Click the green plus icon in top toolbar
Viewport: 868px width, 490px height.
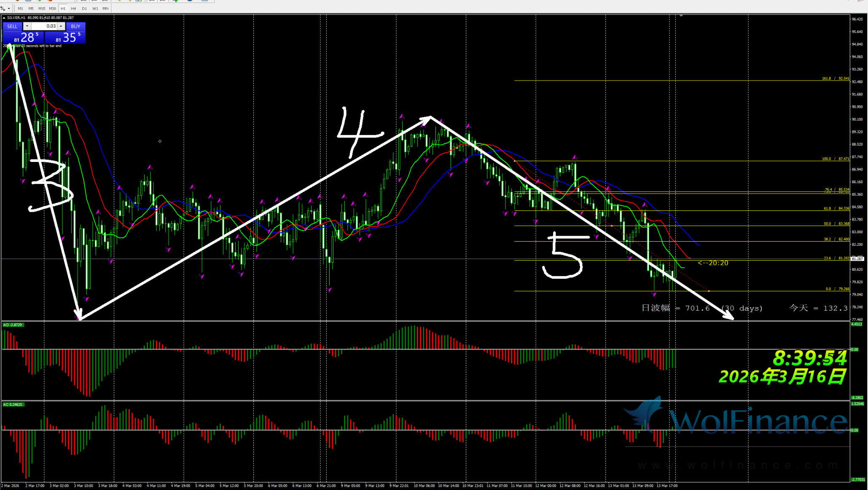pyautogui.click(x=175, y=1)
